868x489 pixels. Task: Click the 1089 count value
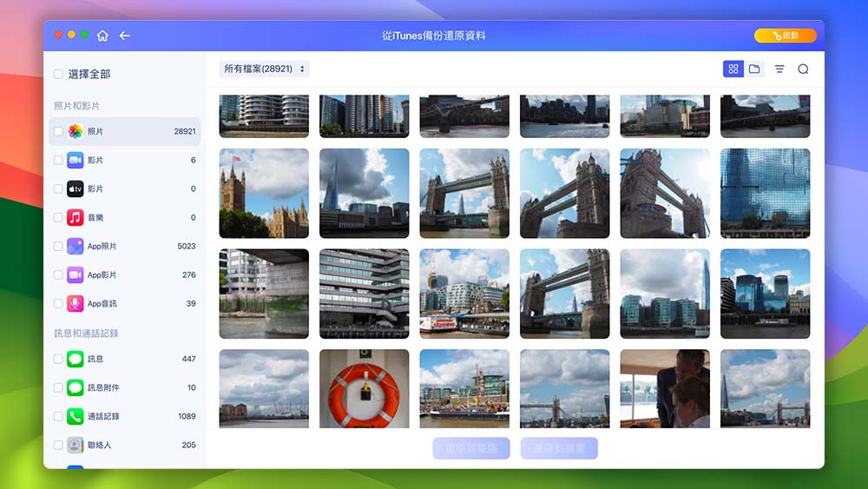coord(187,416)
